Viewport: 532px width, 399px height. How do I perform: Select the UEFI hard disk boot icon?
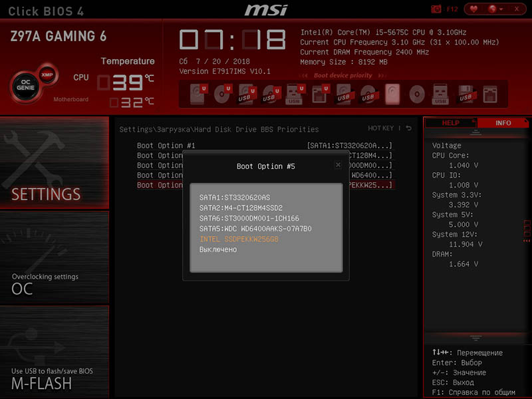click(x=198, y=94)
